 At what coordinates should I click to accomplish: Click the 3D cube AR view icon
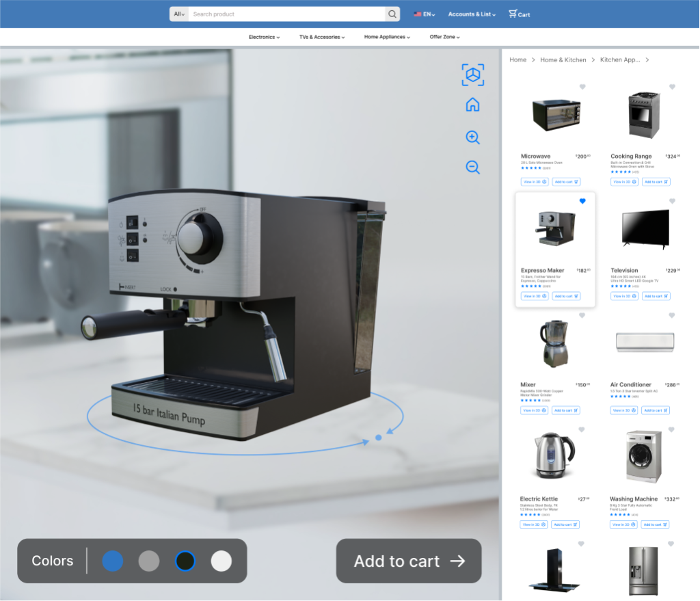[472, 75]
